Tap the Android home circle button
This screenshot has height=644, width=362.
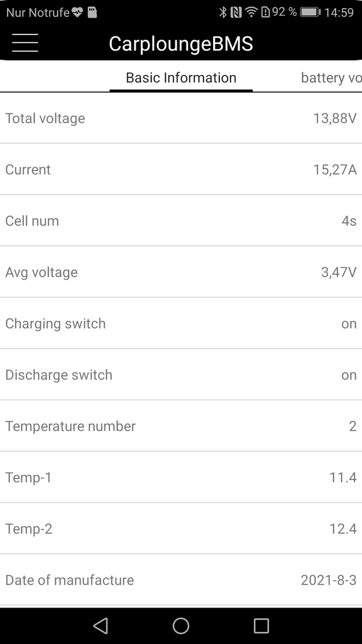tap(180, 626)
